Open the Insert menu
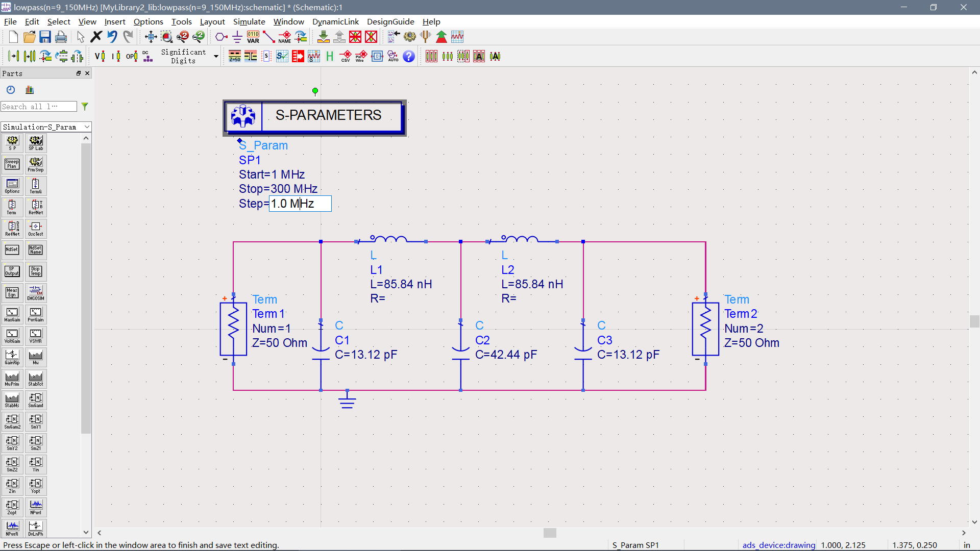The width and height of the screenshot is (980, 551). pos(115,21)
